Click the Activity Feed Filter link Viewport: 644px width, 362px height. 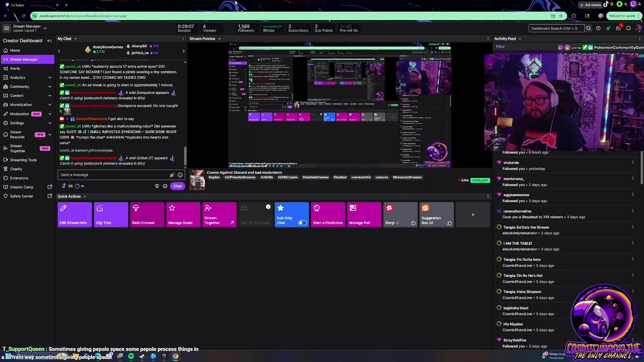[500, 47]
